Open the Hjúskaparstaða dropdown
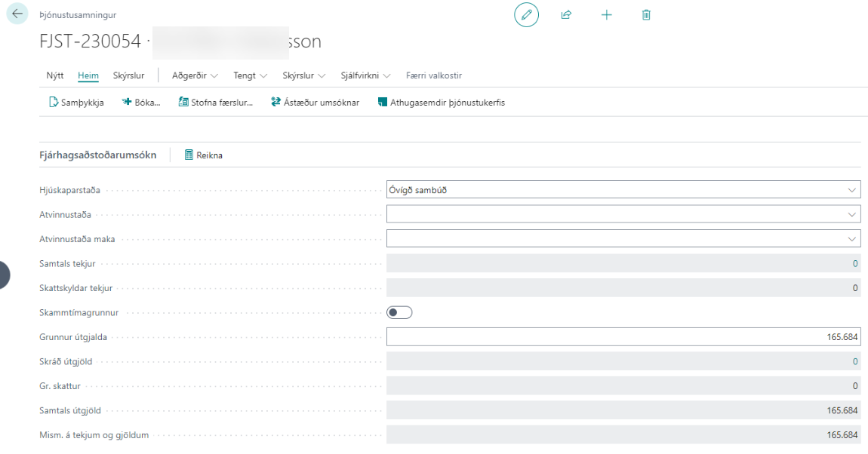868x454 pixels. pyautogui.click(x=623, y=190)
